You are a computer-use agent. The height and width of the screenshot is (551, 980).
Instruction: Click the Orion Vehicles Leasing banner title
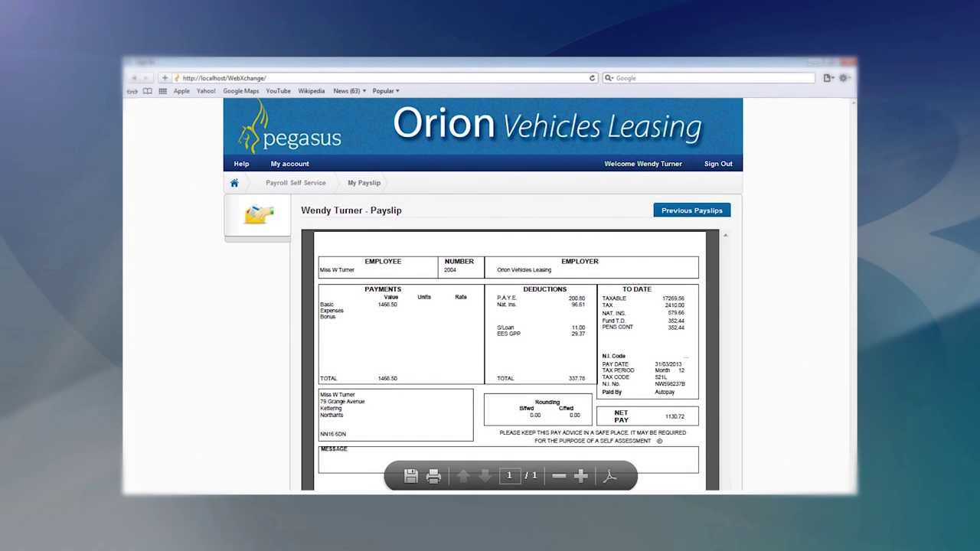(547, 125)
